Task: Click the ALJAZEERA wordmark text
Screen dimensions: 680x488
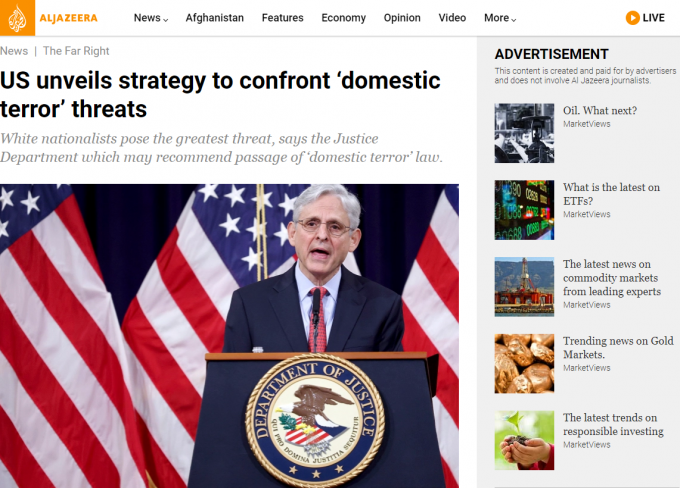Action: (x=69, y=18)
